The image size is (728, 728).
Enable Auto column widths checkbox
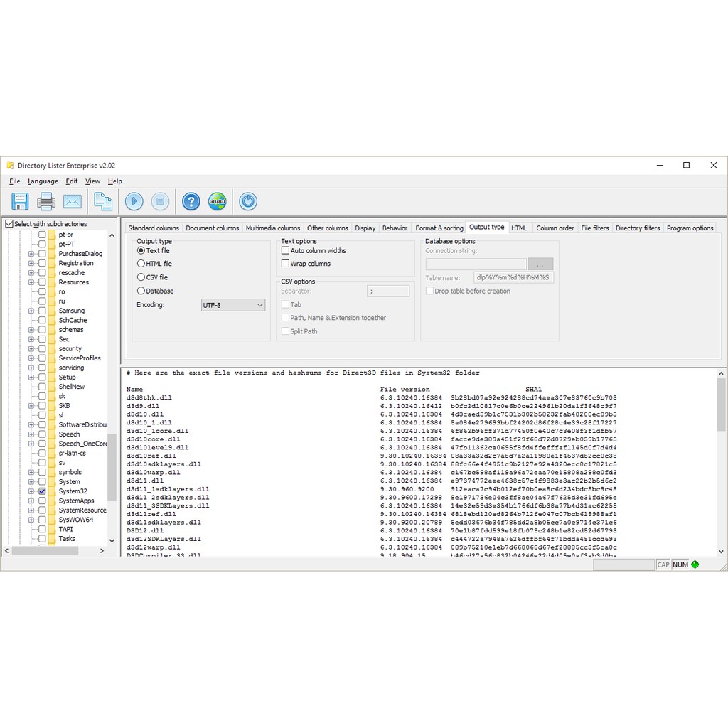coord(286,250)
